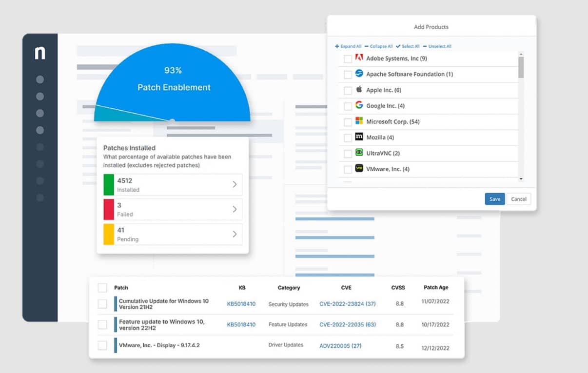This screenshot has width=588, height=373.
Task: Click Unselect All option
Action: pyautogui.click(x=437, y=46)
